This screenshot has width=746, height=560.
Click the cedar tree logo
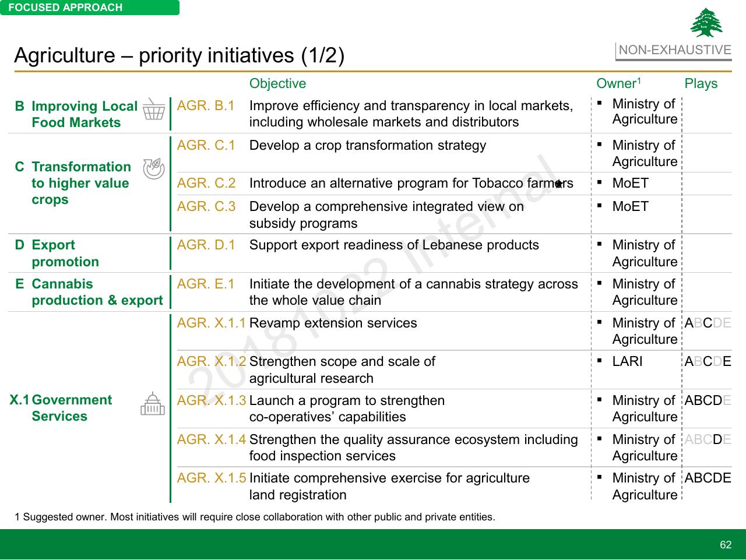pyautogui.click(x=706, y=23)
